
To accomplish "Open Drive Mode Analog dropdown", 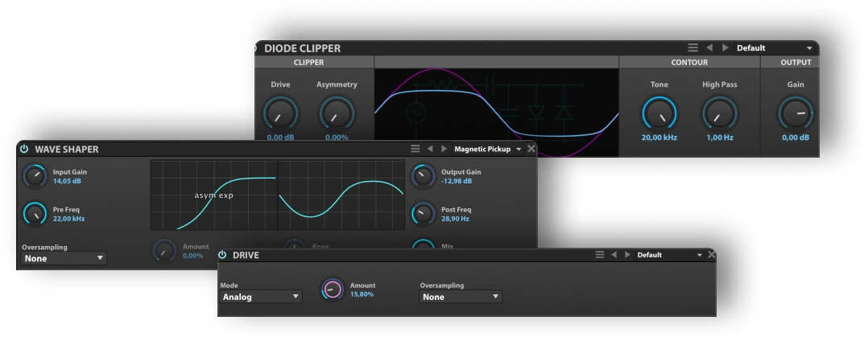I will point(261,297).
